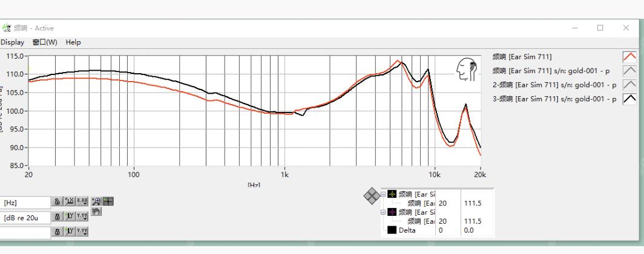Open number format menu for blank axis row
The height and width of the screenshot is (254, 644).
pyautogui.click(x=82, y=232)
